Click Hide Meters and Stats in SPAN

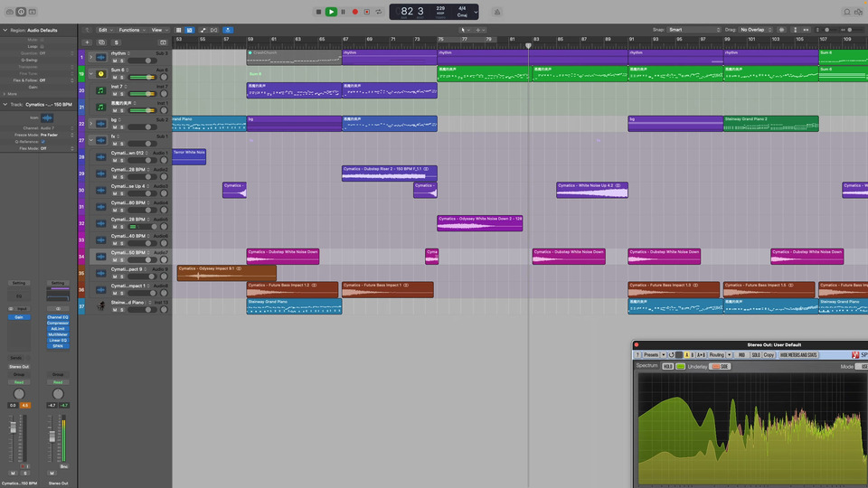(798, 355)
